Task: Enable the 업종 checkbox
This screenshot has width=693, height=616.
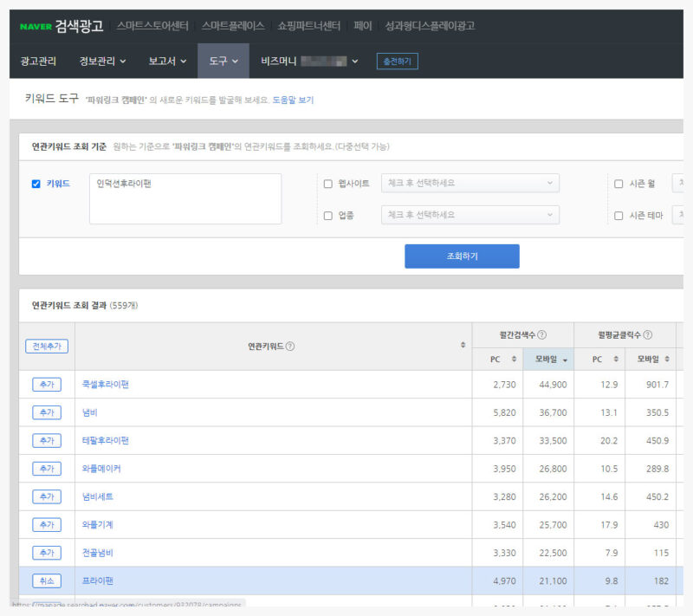Action: pyautogui.click(x=327, y=216)
